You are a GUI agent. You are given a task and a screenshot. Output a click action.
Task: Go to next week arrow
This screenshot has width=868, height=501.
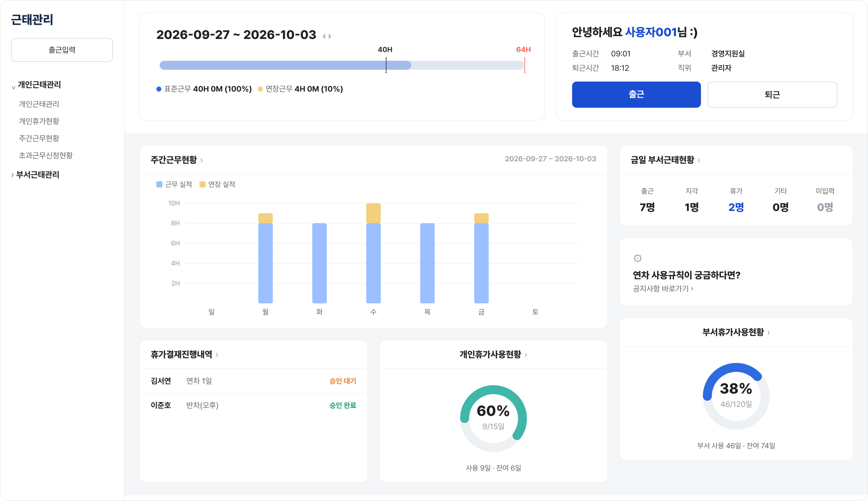(x=329, y=36)
